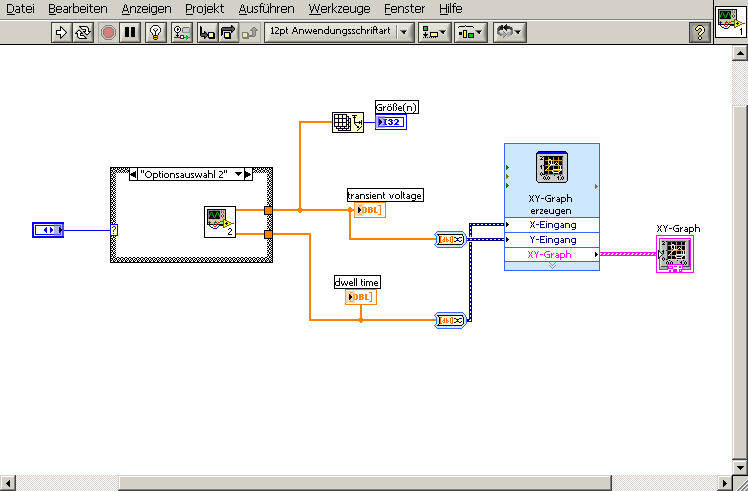The width and height of the screenshot is (748, 491).
Task: Open the Bearbeiten menu
Action: (x=78, y=9)
